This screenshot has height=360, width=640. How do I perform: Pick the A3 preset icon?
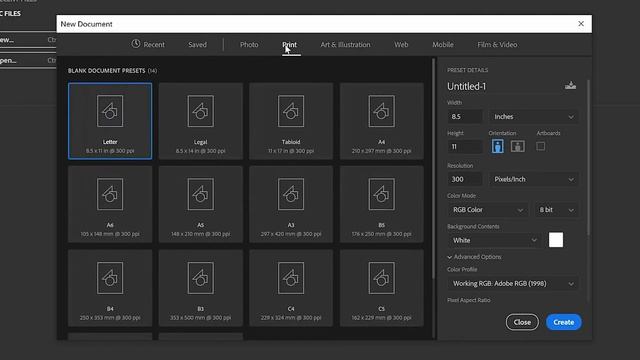point(291,194)
